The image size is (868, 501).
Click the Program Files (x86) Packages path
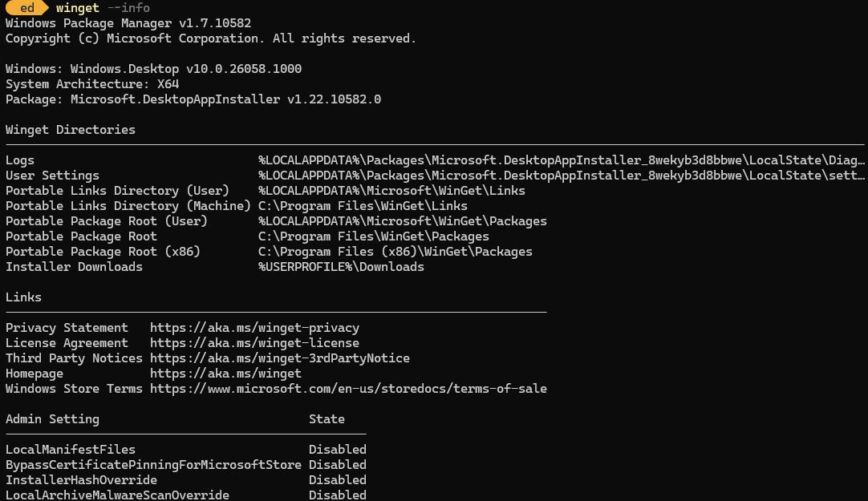[395, 252]
